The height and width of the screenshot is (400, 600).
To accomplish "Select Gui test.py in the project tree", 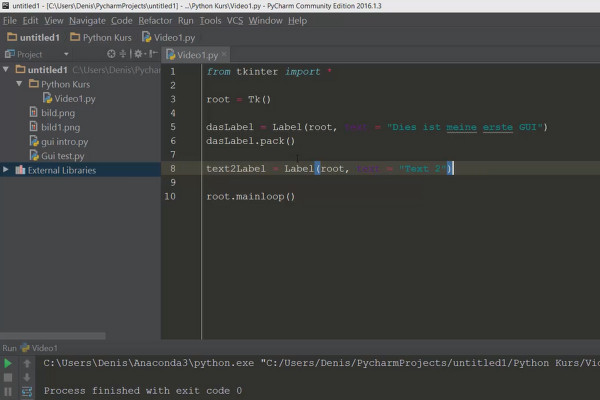I will pos(57,156).
